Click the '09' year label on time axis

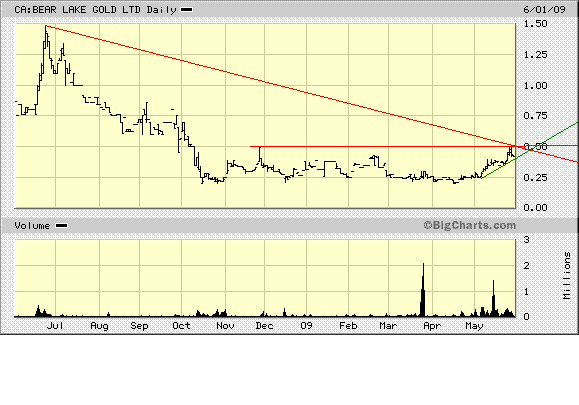click(306, 326)
